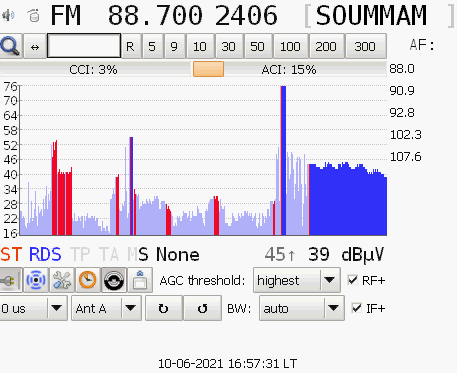The width and height of the screenshot is (457, 373).
Task: Click the blue RDS spy icon
Action: tap(36, 280)
